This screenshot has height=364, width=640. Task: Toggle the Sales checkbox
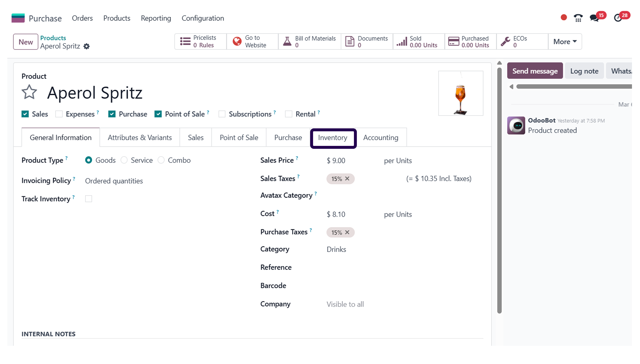[x=25, y=114]
